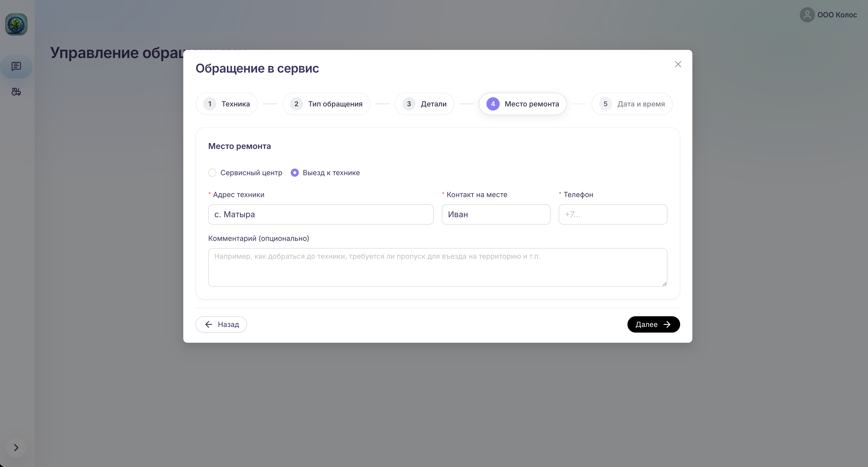The width and height of the screenshot is (868, 467).
Task: Select the Сервисный центр radio option
Action: point(212,173)
